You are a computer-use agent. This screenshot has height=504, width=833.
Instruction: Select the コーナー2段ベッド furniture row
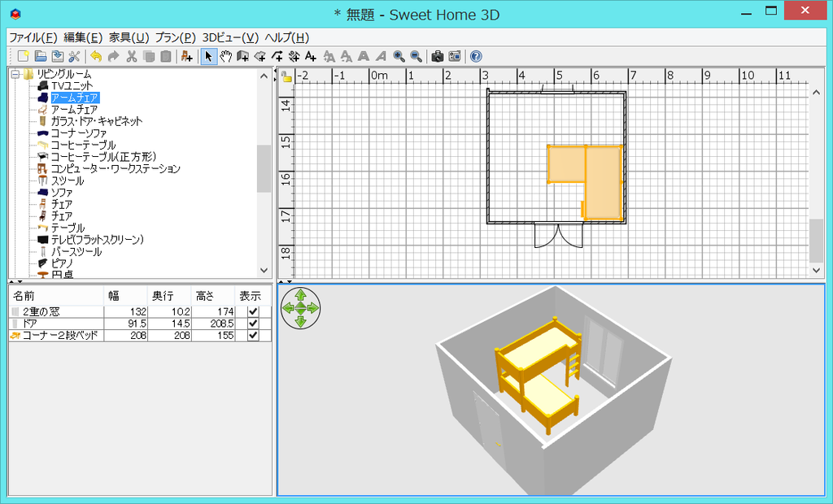coord(140,336)
